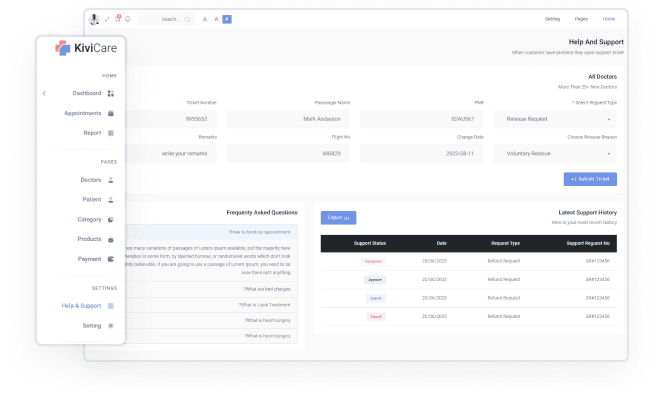This screenshot has width=662, height=400.
Task: Collapse the sidebar with the chevron arrow
Action: [x=44, y=93]
